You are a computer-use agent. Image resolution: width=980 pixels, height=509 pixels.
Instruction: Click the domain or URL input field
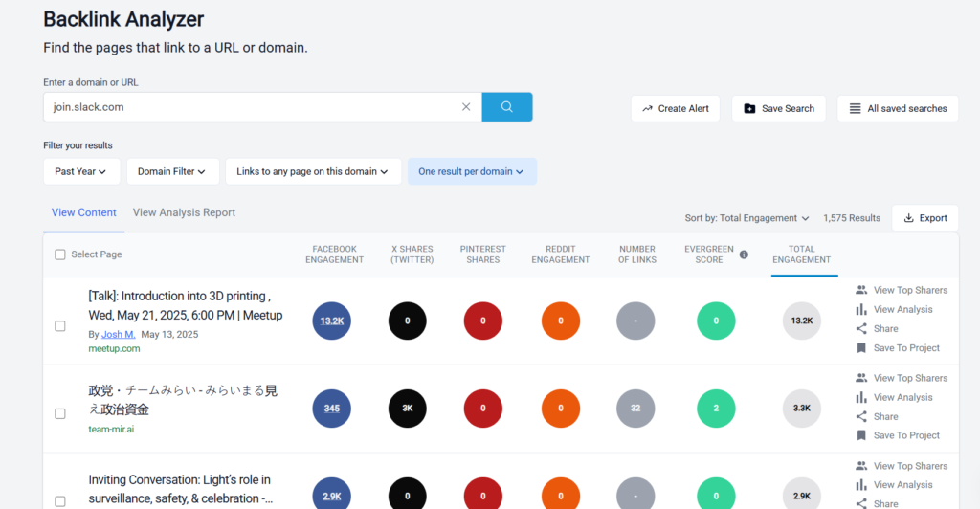[x=249, y=107]
